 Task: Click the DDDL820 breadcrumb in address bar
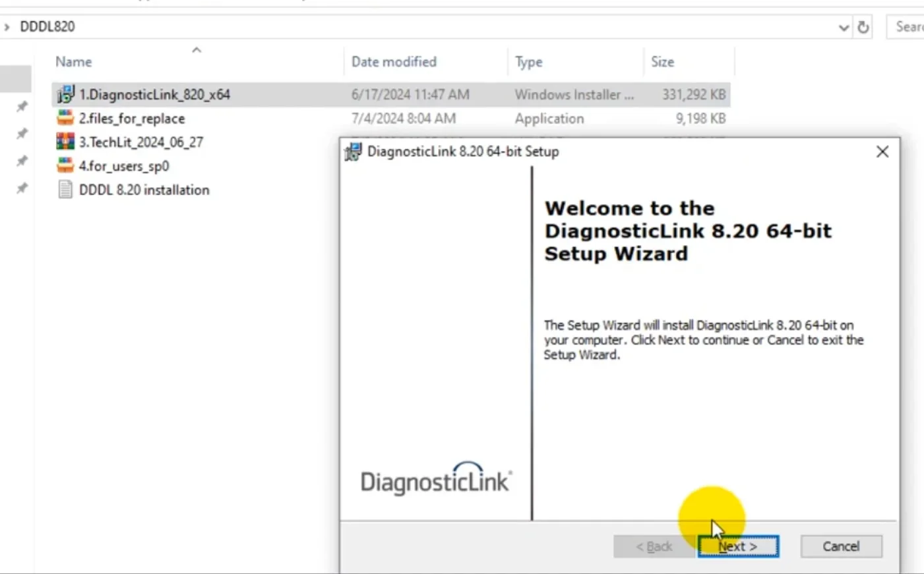tap(47, 27)
